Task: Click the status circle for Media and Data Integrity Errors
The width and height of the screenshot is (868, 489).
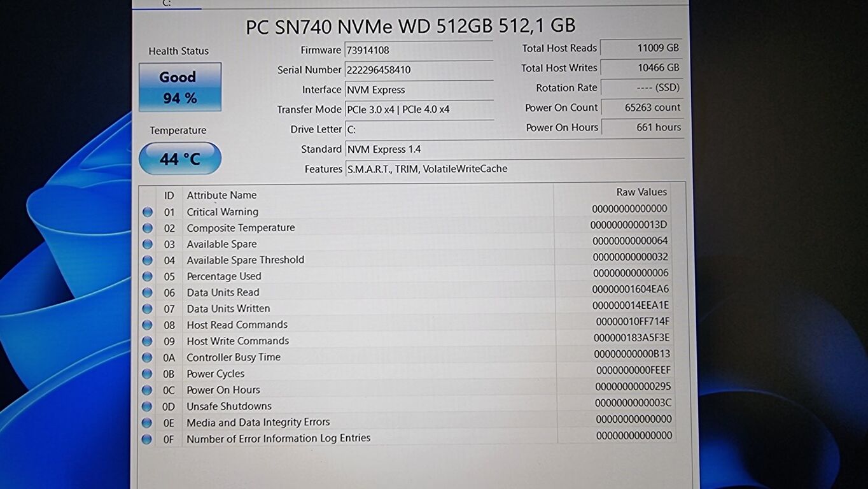Action: click(x=148, y=422)
